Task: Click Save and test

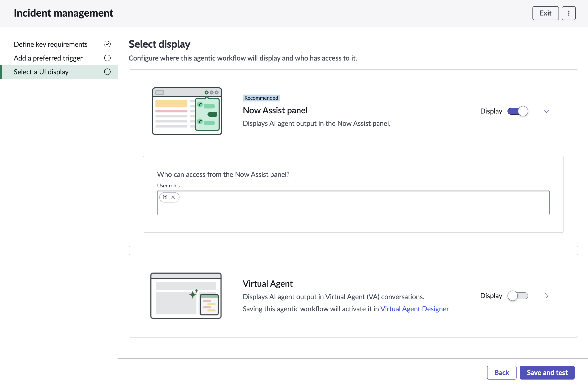Action: pyautogui.click(x=547, y=372)
